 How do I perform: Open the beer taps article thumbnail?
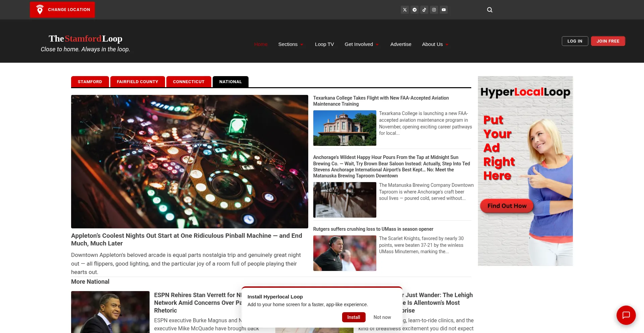[x=344, y=200]
